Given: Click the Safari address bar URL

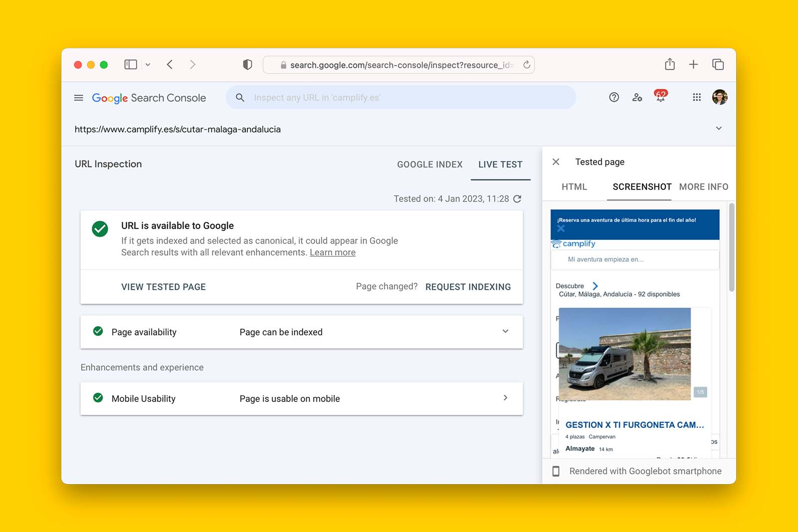Looking at the screenshot, I should [x=399, y=65].
